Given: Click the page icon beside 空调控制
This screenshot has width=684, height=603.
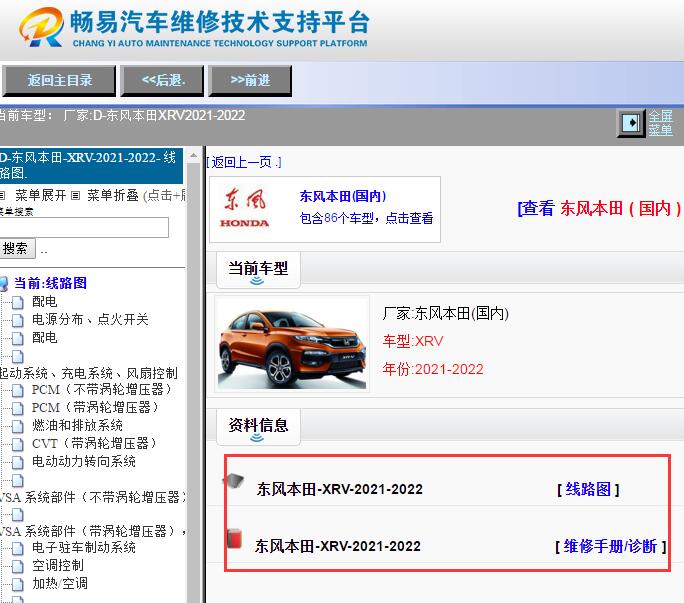Looking at the screenshot, I should [17, 566].
